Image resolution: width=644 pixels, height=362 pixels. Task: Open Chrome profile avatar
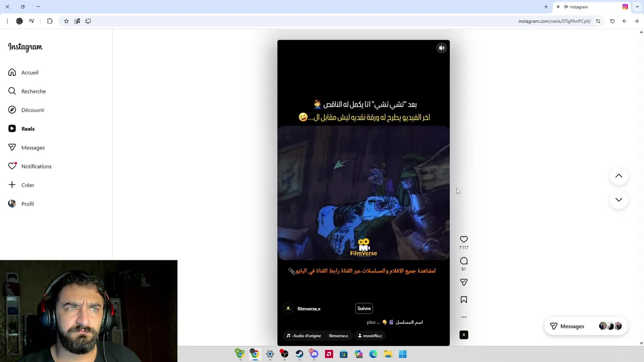19,21
